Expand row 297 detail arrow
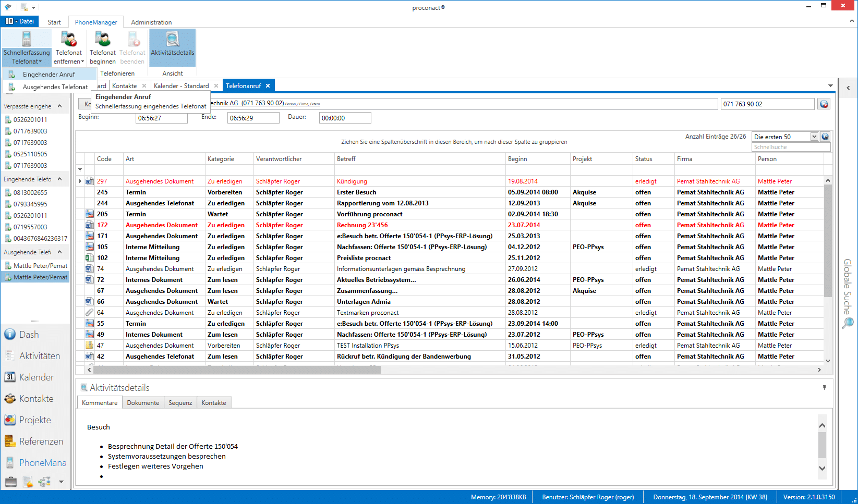 80,181
